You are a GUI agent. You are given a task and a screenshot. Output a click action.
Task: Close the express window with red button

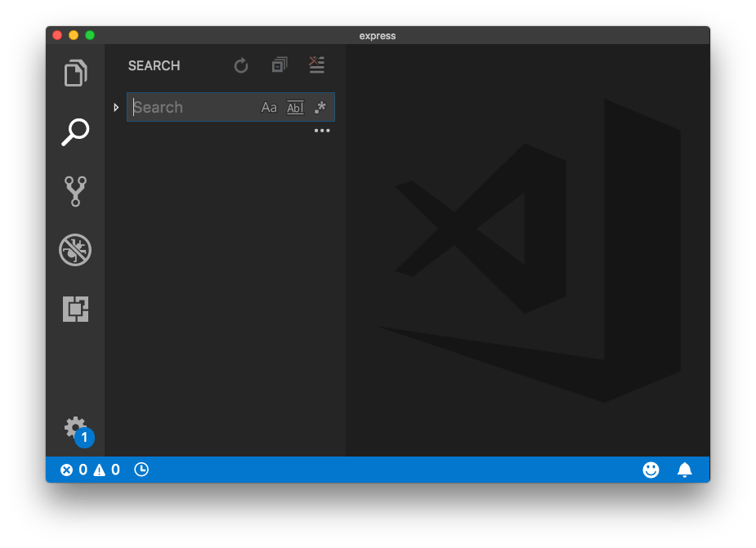[57, 35]
